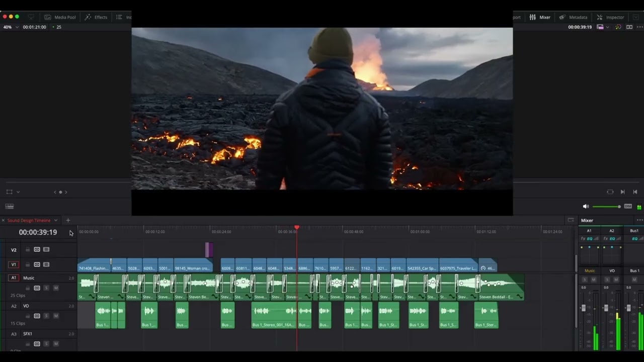
Task: Solo the Music track A1
Action: coord(46,288)
